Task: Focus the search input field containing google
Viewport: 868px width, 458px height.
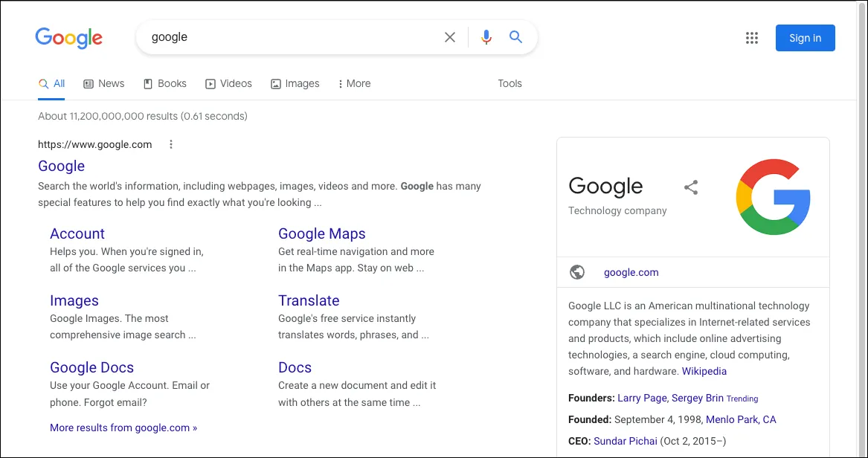Action: 290,37
